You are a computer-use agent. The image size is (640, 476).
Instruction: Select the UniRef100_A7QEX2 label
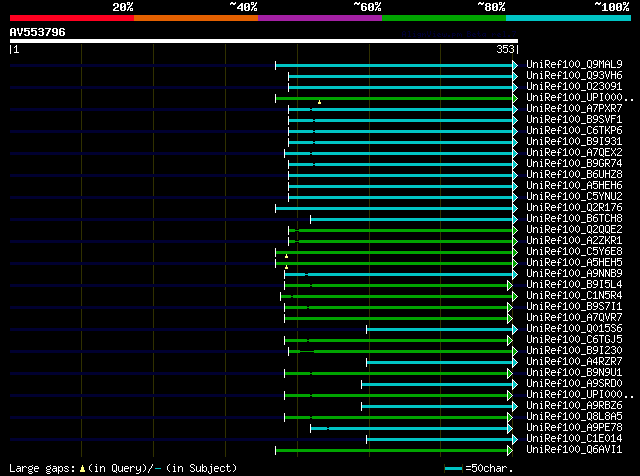[574, 153]
